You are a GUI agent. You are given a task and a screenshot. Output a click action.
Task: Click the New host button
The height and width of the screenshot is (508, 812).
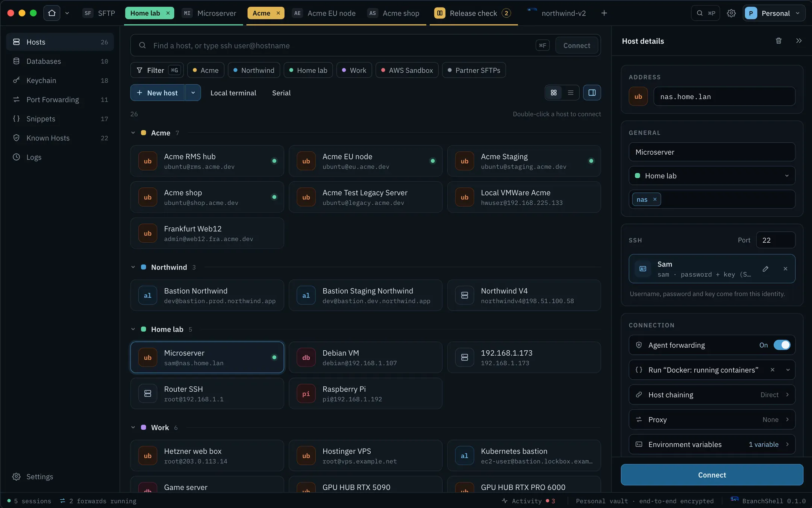pyautogui.click(x=158, y=93)
